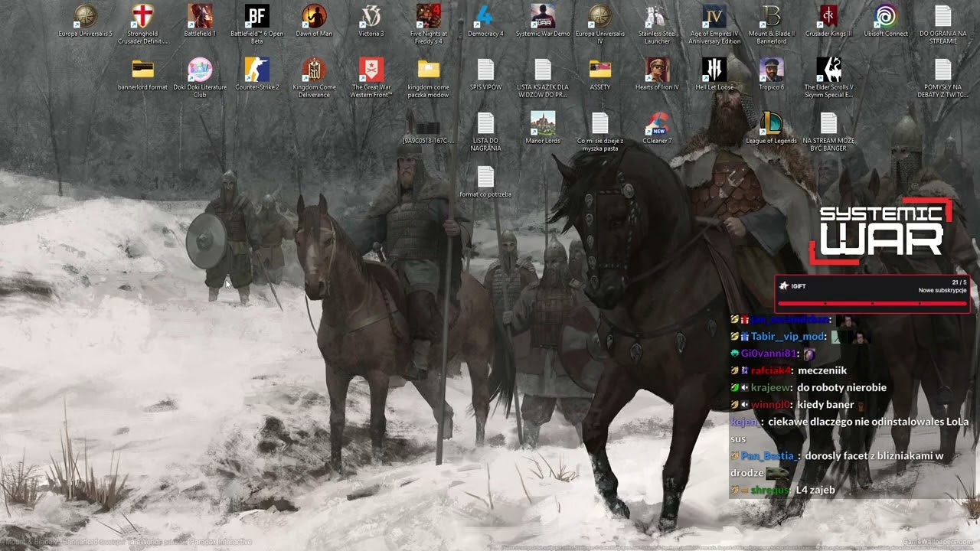Click chat username winnpl0

pyautogui.click(x=770, y=404)
